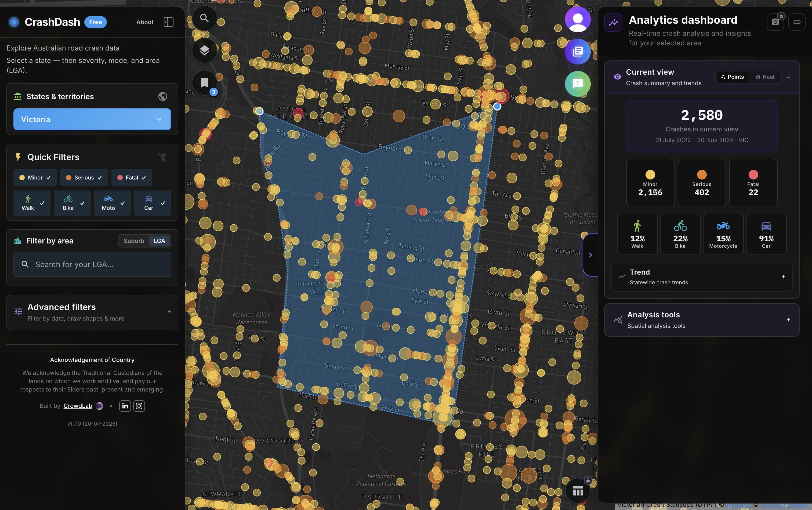The width and height of the screenshot is (812, 510).
Task: Open CrowdLab LinkedIn icon
Action: pos(125,406)
